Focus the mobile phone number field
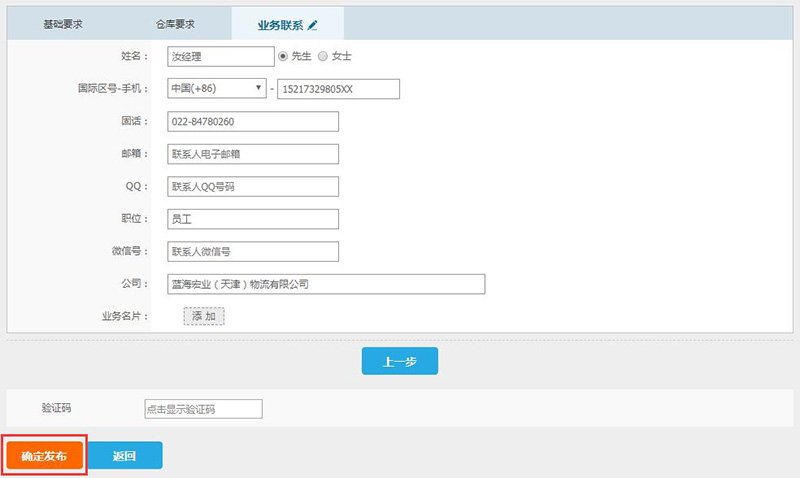 pyautogui.click(x=338, y=89)
